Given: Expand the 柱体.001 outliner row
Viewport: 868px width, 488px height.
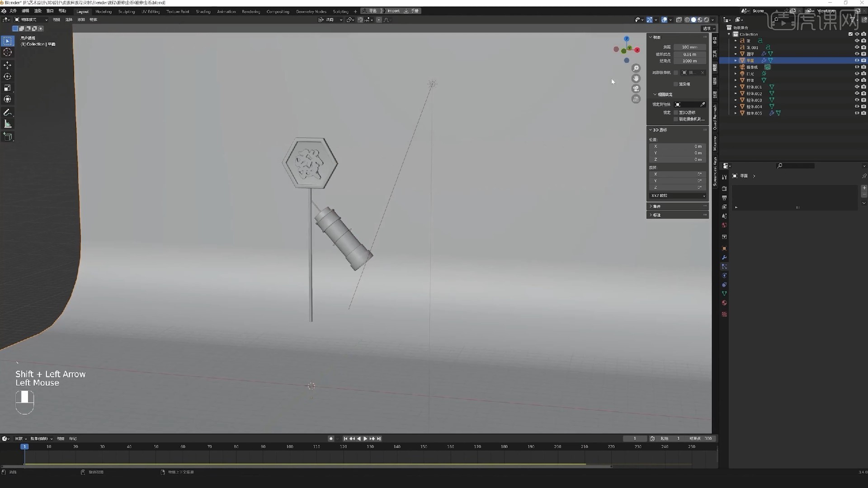Looking at the screenshot, I should pos(736,87).
